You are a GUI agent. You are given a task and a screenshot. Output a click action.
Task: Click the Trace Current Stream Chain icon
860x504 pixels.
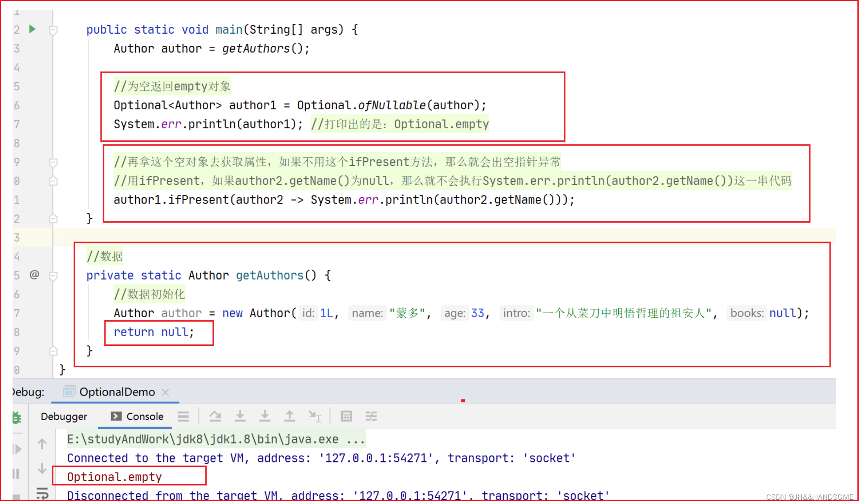click(x=371, y=416)
